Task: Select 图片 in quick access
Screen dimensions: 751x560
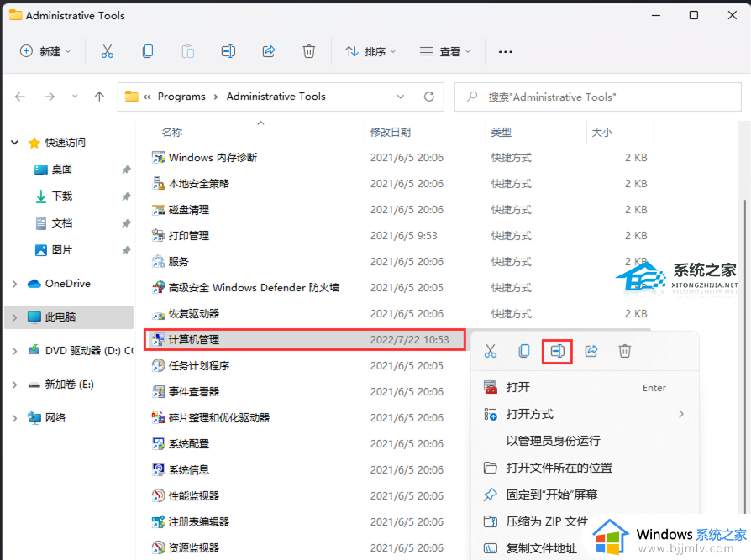Action: 62,249
